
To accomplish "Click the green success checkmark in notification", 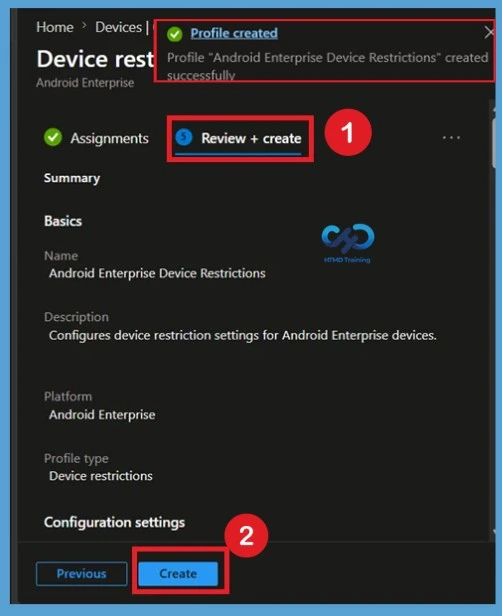I will click(174, 34).
